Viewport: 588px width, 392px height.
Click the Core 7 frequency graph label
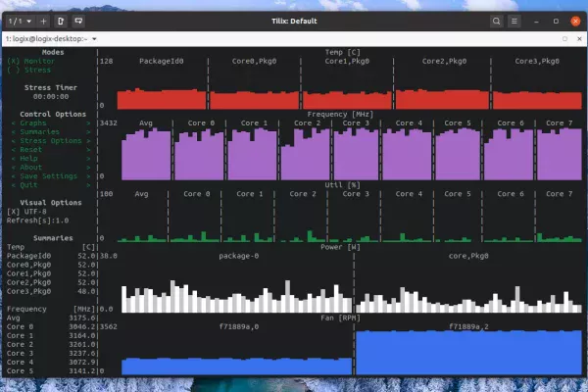pyautogui.click(x=559, y=123)
